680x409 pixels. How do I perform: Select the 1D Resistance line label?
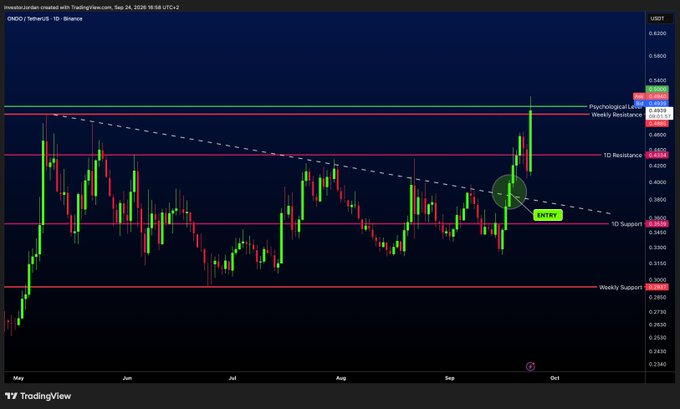point(623,155)
